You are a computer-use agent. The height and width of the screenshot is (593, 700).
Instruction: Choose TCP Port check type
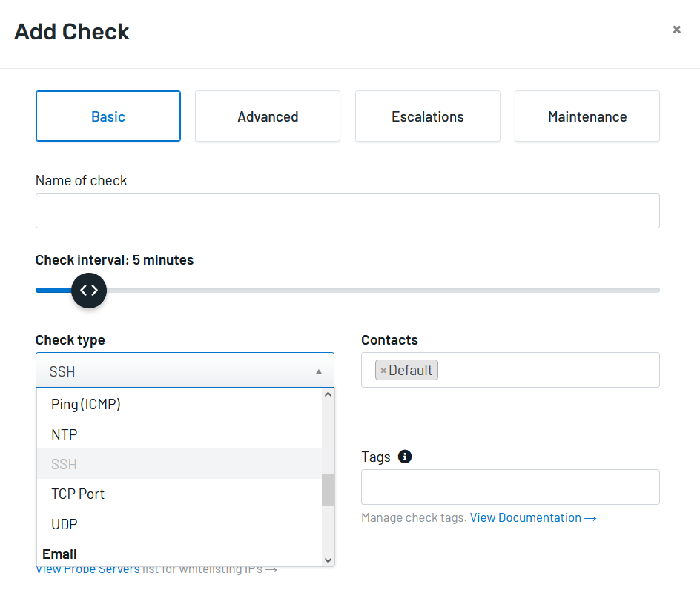point(77,494)
